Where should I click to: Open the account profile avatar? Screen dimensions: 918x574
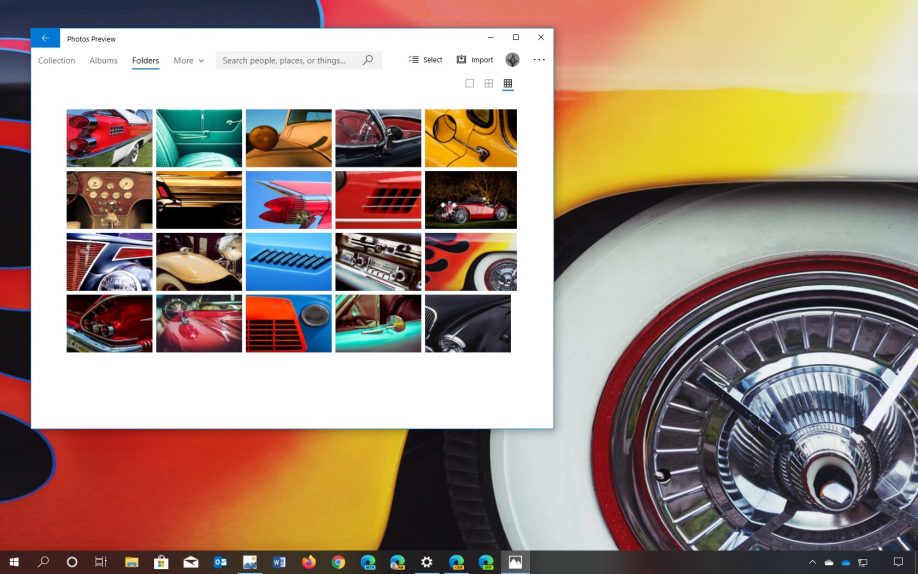(512, 60)
